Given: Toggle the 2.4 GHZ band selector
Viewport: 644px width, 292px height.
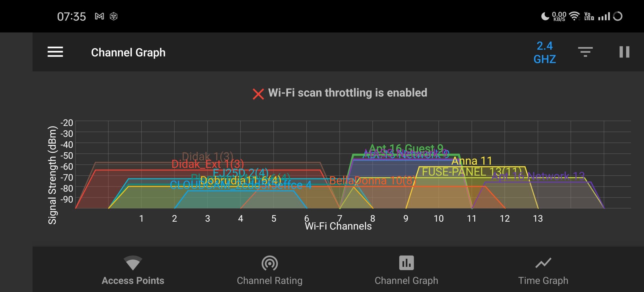Looking at the screenshot, I should [x=545, y=52].
